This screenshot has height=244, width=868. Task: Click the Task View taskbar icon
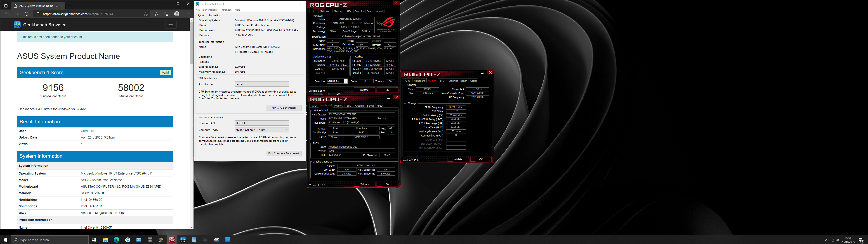[94, 240]
